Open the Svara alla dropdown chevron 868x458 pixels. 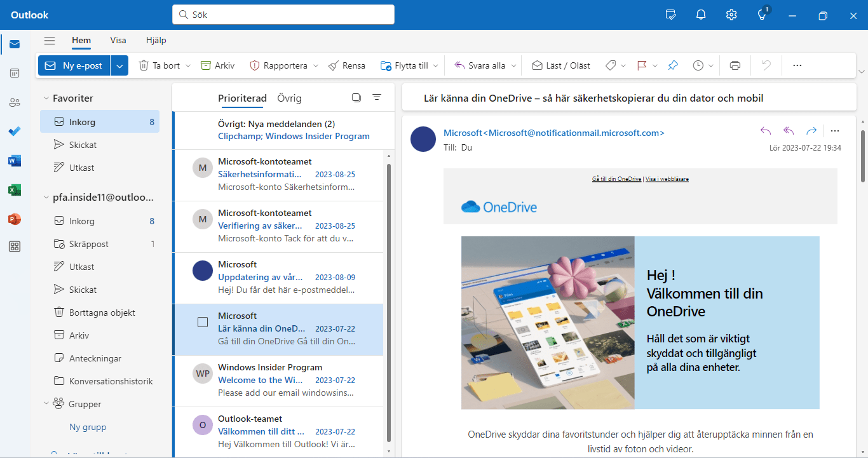pos(513,65)
